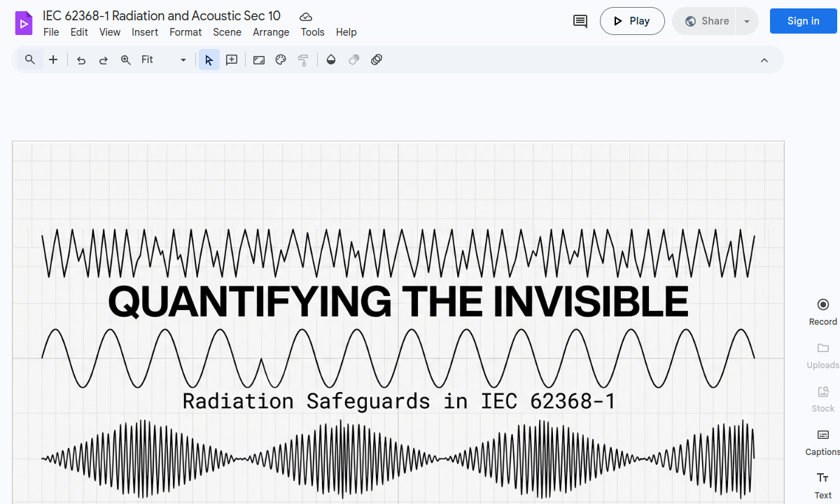840x504 pixels.
Task: Open comments via the speech bubble icon
Action: 580,21
